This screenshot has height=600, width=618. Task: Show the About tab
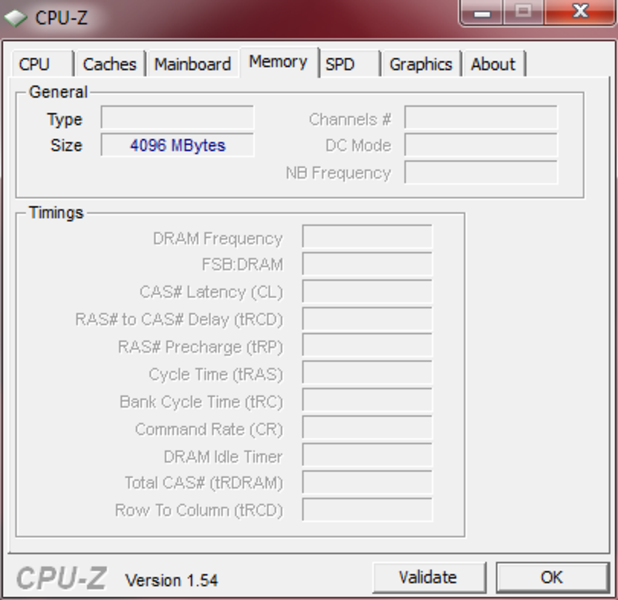(x=494, y=64)
